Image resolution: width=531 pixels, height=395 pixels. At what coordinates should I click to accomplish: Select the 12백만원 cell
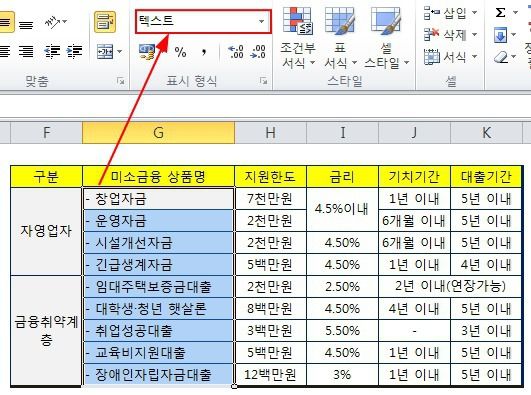270,375
